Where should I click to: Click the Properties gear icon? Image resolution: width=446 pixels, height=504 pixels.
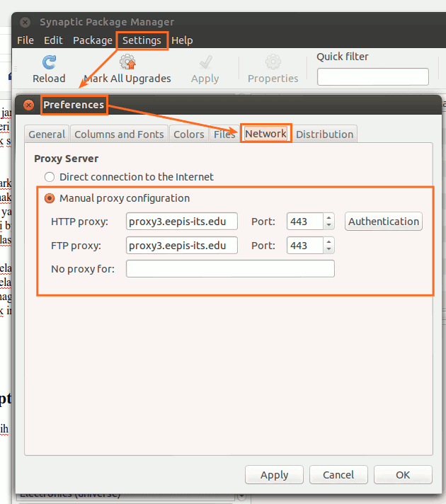[x=273, y=62]
